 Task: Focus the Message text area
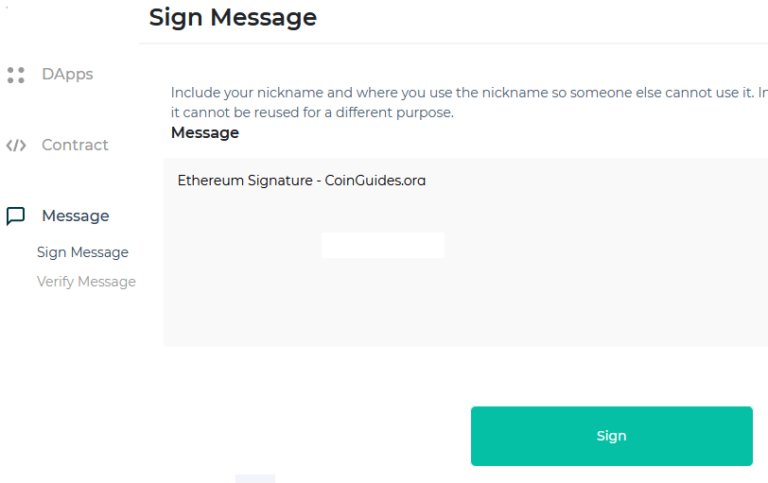(466, 252)
